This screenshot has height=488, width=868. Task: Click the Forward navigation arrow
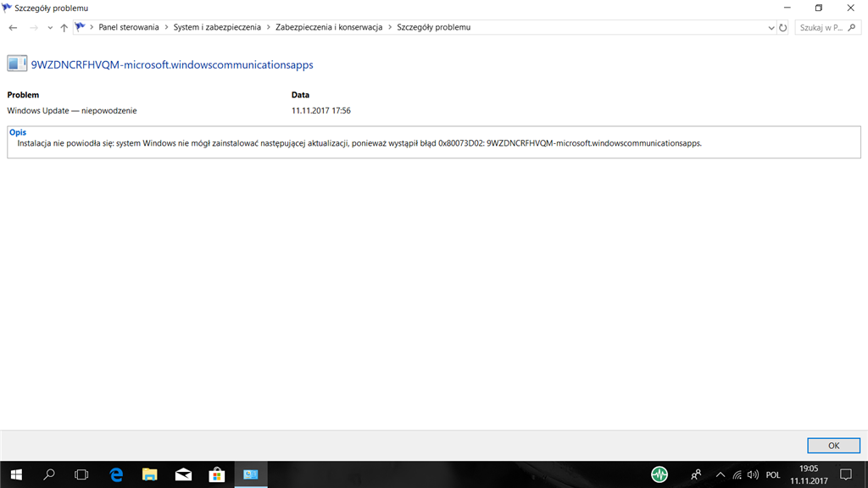(34, 28)
